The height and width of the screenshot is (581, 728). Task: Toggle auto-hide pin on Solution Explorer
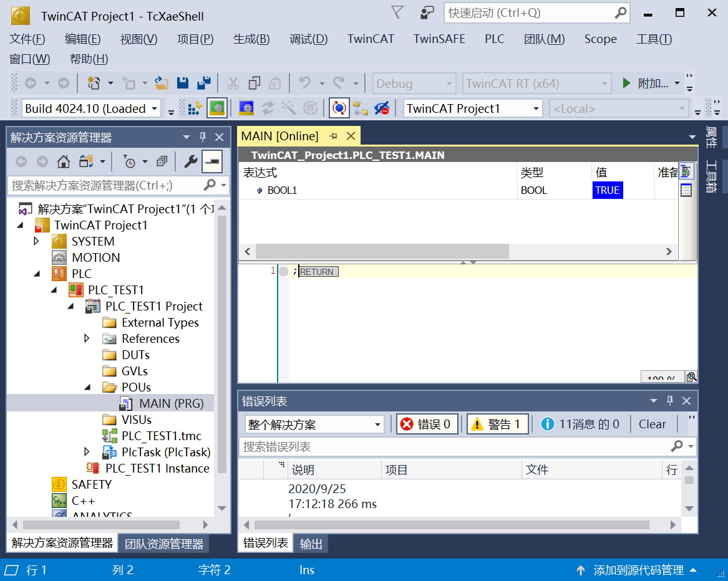(202, 137)
